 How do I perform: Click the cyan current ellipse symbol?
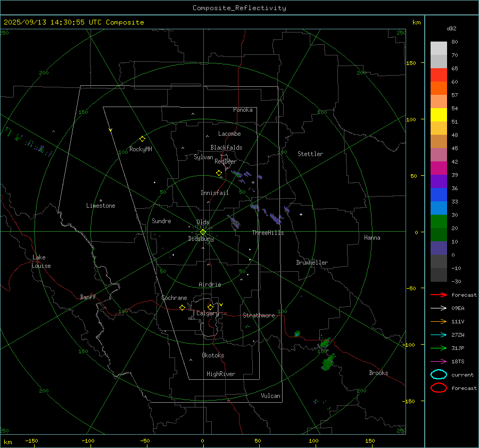tap(439, 374)
